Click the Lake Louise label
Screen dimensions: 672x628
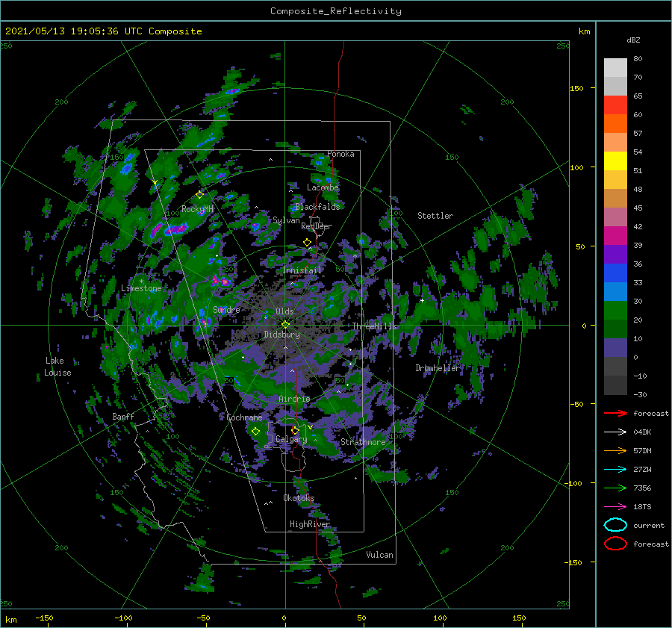pos(57,367)
